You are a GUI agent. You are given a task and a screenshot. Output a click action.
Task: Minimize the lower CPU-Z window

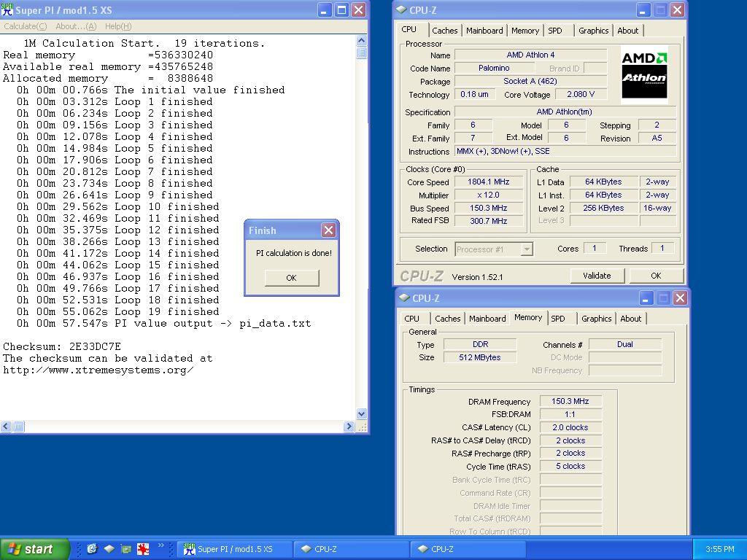[646, 298]
